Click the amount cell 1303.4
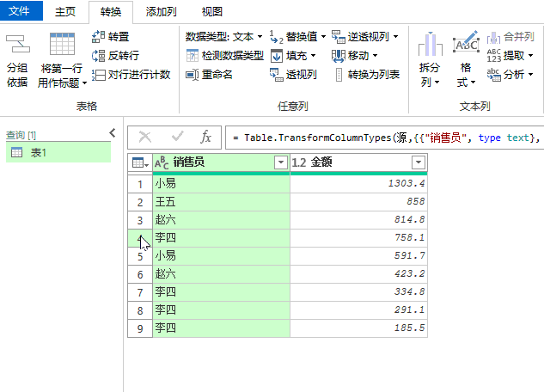 358,183
